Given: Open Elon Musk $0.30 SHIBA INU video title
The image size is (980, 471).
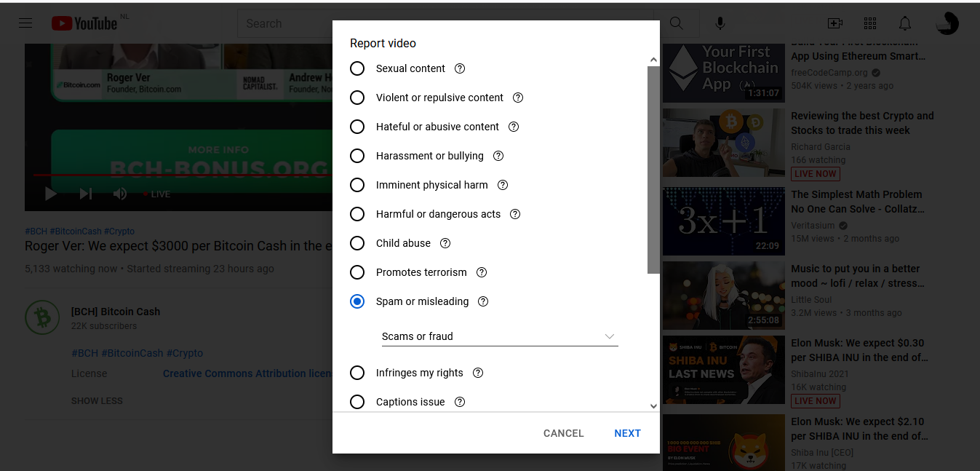Looking at the screenshot, I should click(x=859, y=350).
